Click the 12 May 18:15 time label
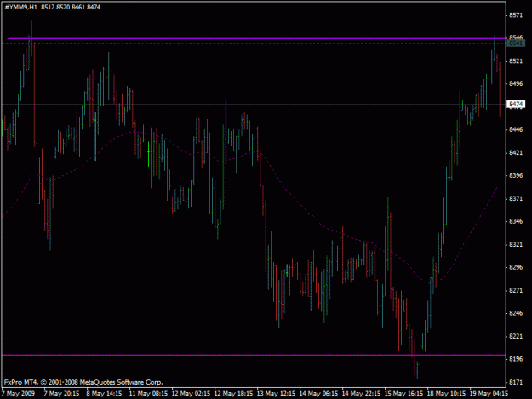This screenshot has width=532, height=399. pos(233,393)
